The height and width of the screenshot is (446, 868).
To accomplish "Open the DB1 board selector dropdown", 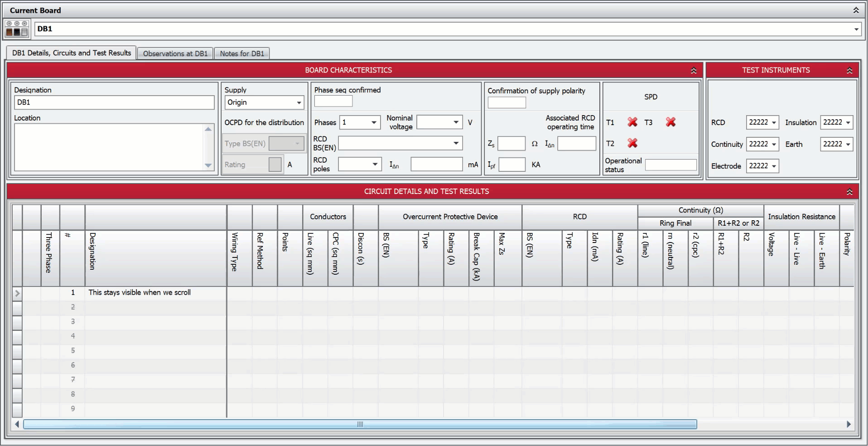I will 856,29.
